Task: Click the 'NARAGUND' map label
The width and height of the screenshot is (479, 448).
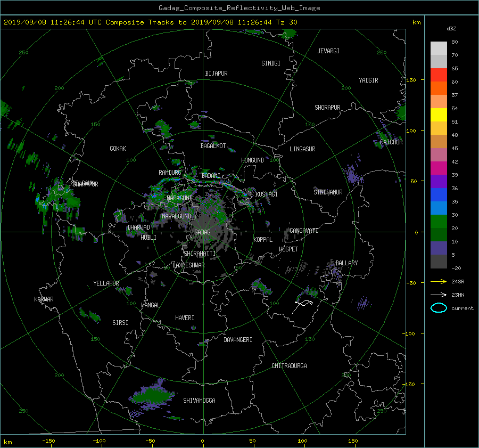Action: click(x=180, y=198)
